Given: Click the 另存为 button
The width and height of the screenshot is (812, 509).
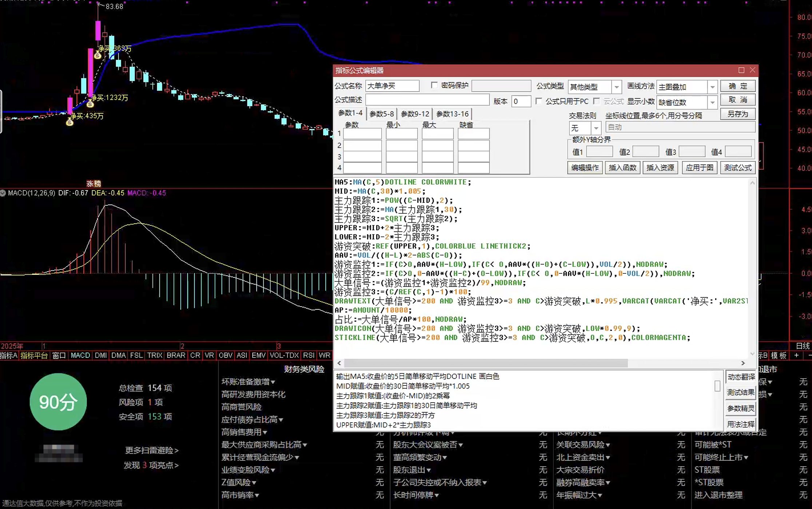Looking at the screenshot, I should pos(738,114).
